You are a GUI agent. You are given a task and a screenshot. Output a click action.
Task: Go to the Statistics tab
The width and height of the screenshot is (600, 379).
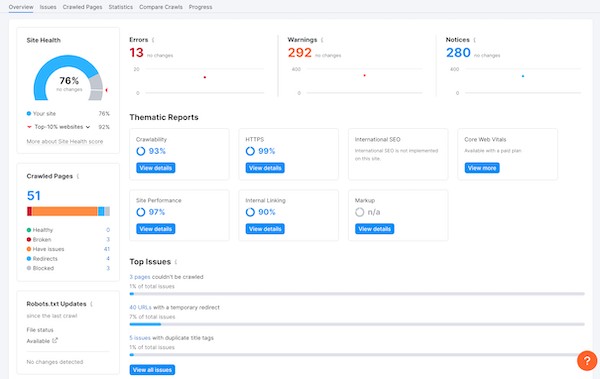(x=121, y=7)
